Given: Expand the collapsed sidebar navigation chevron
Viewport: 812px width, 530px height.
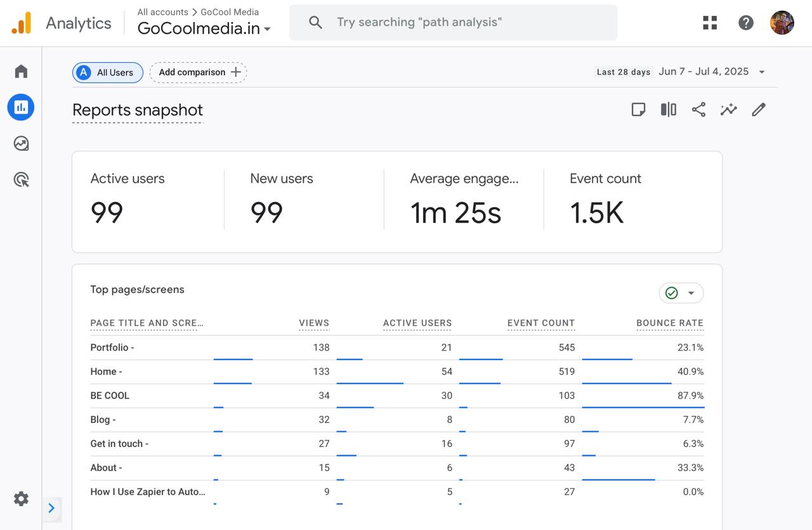Looking at the screenshot, I should [51, 508].
